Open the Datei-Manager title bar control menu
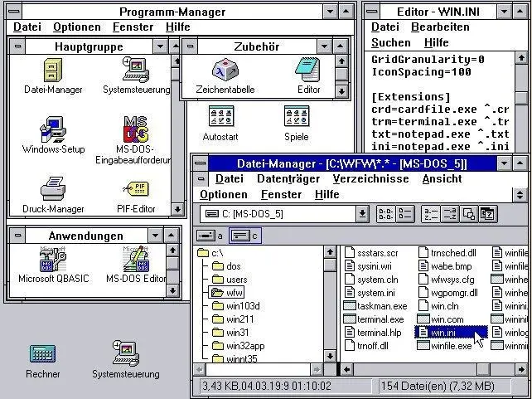The width and height of the screenshot is (532, 399). 201,163
